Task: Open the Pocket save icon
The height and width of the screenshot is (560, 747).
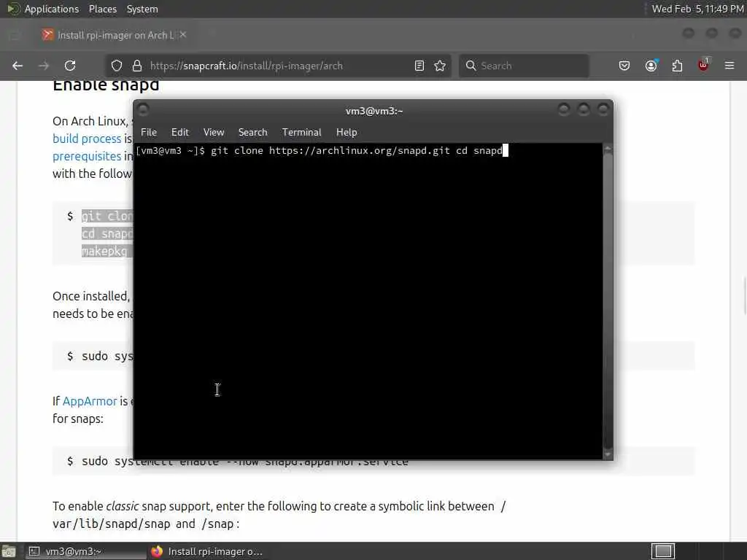Action: tap(624, 66)
